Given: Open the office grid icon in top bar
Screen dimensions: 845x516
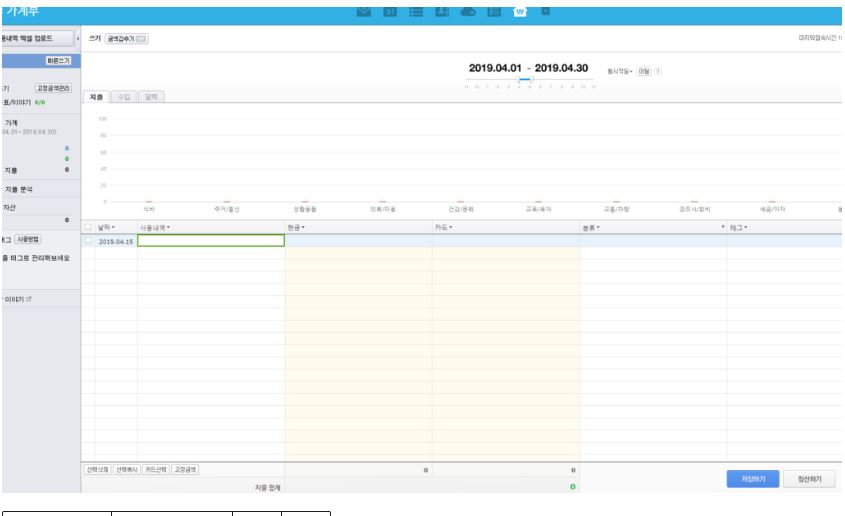Looking at the screenshot, I should coord(494,11).
